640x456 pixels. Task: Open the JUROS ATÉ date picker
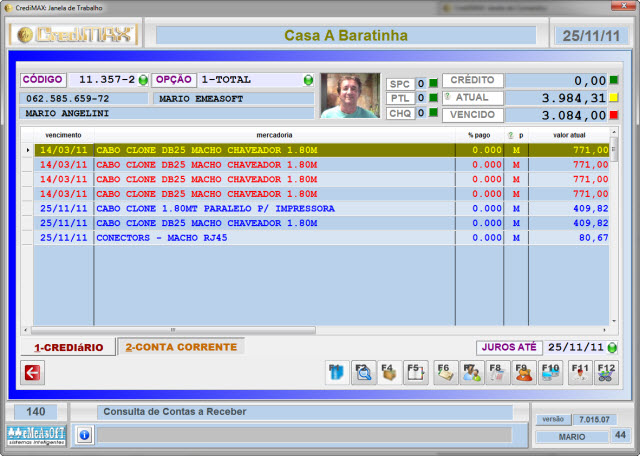coord(612,348)
